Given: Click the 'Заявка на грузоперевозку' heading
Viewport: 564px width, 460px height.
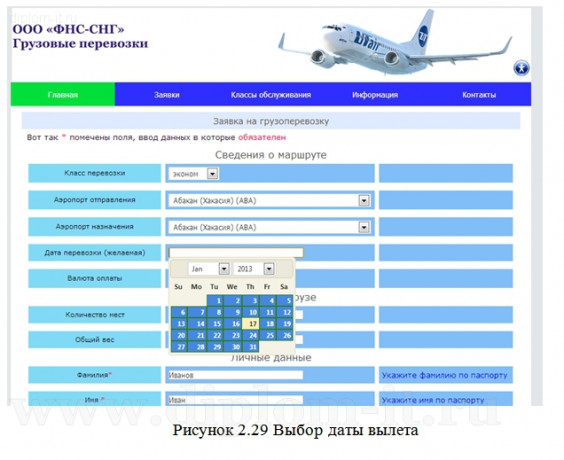Looking at the screenshot, I should [271, 121].
